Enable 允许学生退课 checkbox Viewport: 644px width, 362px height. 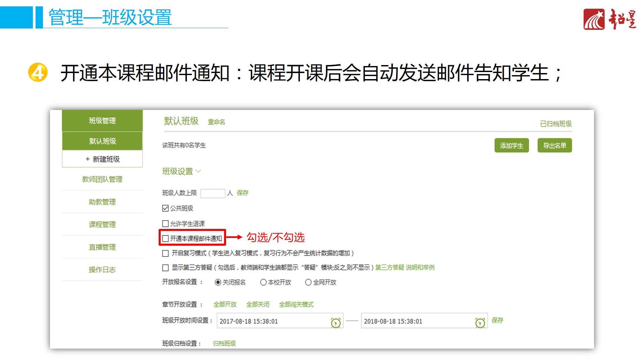[165, 224]
